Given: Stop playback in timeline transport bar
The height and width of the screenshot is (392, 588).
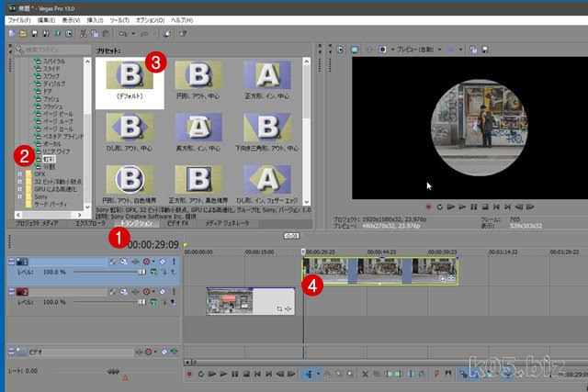Looking at the screenshot, I should tap(246, 374).
